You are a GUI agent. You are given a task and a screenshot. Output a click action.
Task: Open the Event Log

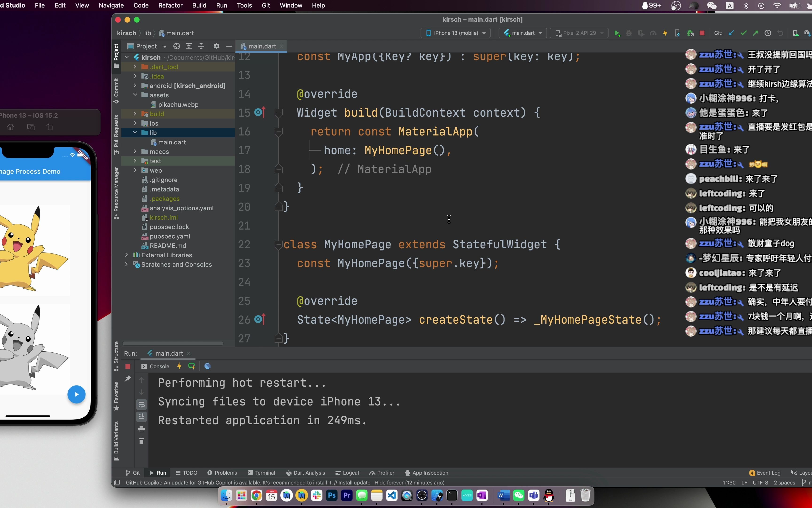point(765,473)
